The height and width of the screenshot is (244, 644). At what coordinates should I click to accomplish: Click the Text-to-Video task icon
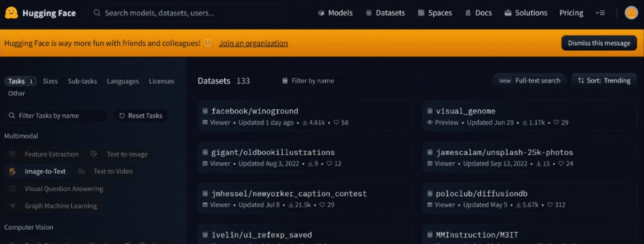pyautogui.click(x=81, y=171)
